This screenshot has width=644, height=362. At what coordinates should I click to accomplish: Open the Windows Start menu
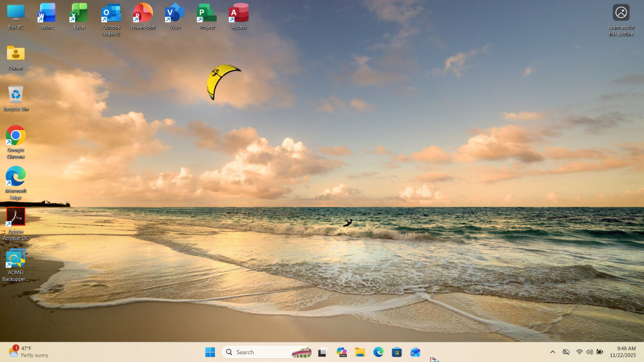pyautogui.click(x=210, y=352)
